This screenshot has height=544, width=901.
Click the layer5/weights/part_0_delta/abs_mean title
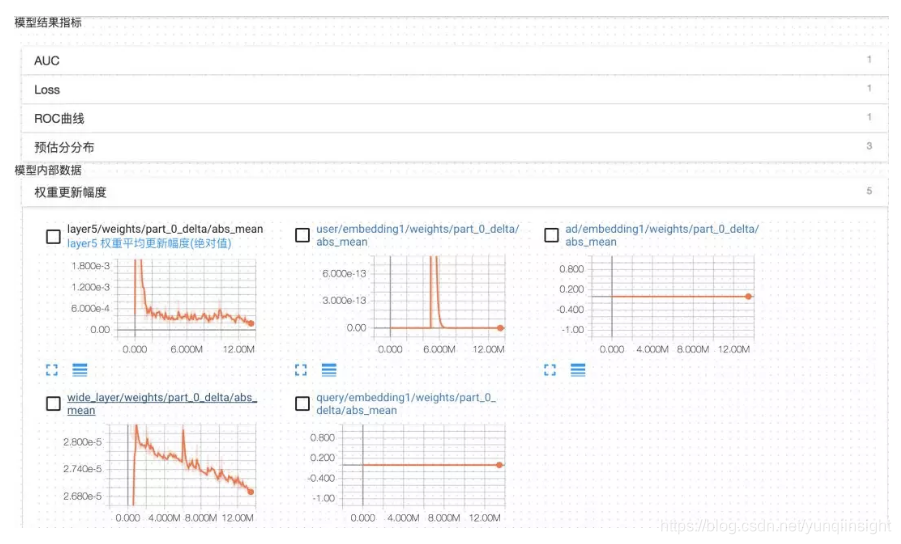coord(165,229)
